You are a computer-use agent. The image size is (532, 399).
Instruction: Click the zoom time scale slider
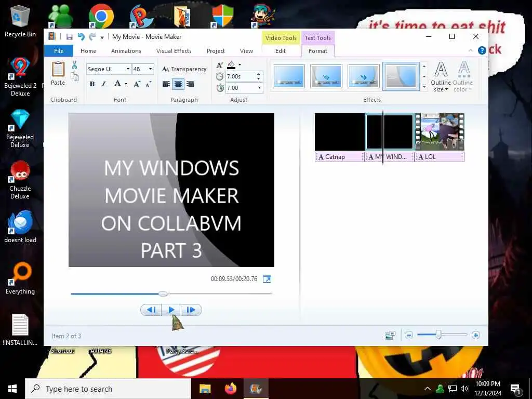(x=438, y=335)
